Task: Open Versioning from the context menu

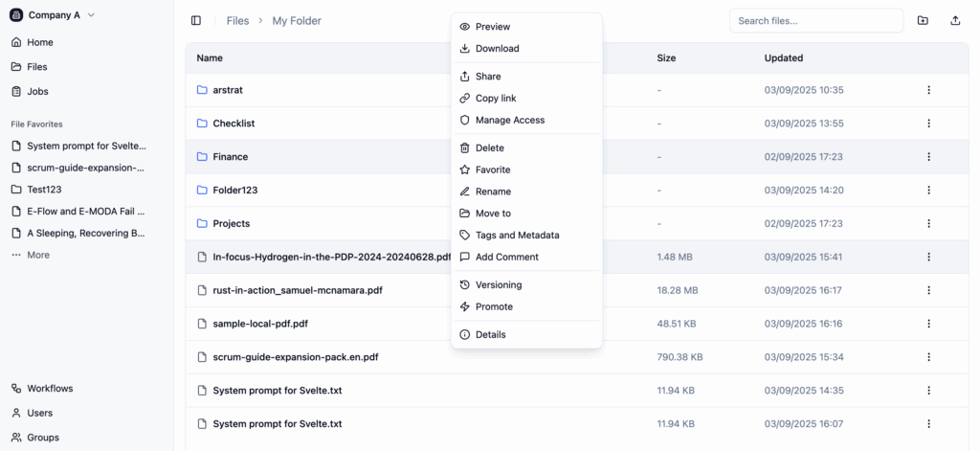Action: click(526, 285)
